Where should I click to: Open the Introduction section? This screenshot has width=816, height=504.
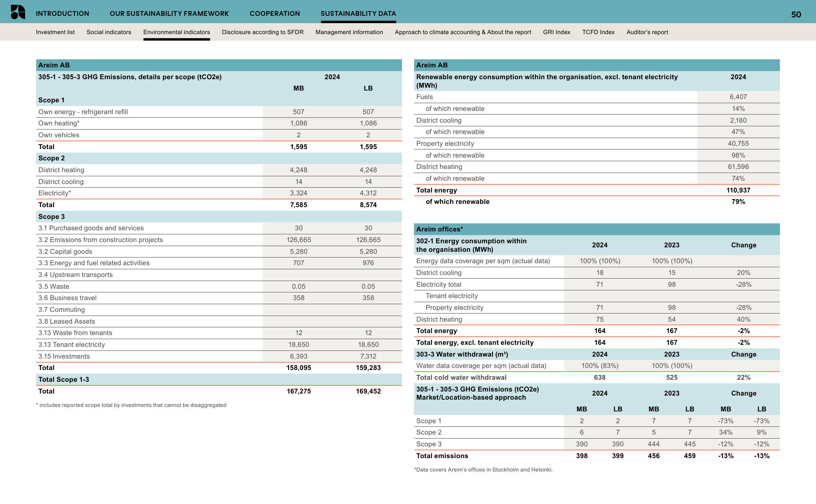(62, 13)
